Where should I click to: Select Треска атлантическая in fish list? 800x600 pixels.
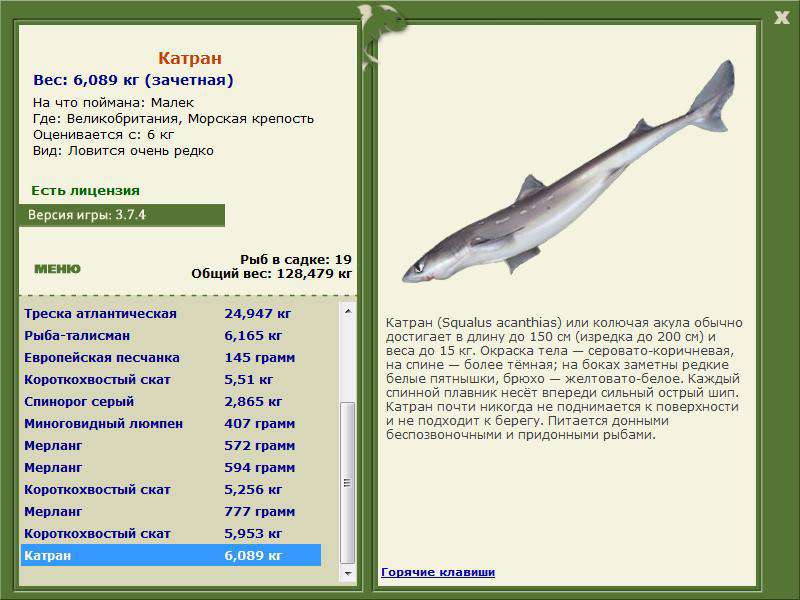(171, 313)
